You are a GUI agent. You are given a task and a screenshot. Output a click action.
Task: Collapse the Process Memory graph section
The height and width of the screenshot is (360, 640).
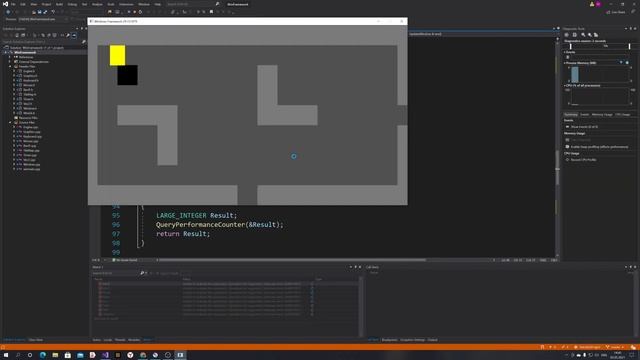[x=565, y=63]
